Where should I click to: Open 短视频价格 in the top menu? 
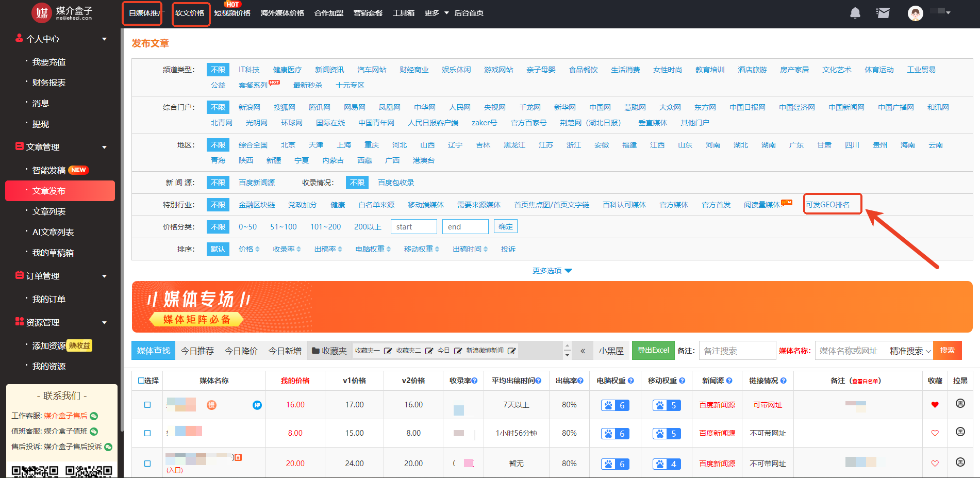tap(232, 13)
